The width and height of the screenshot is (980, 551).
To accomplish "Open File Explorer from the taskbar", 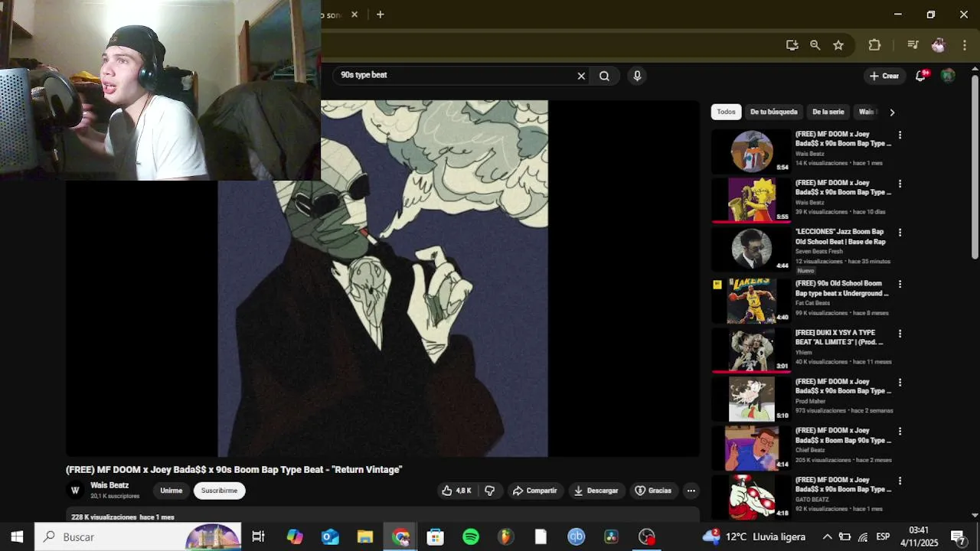I will [365, 537].
